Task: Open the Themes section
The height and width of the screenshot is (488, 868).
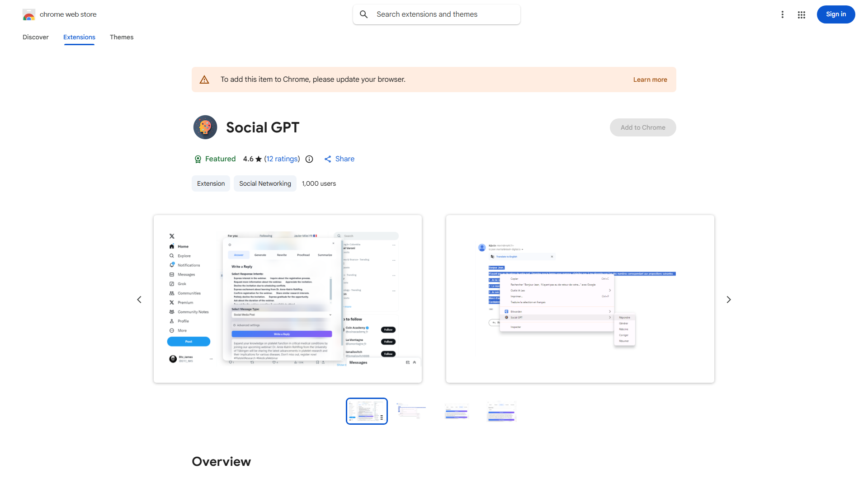Action: [x=121, y=37]
